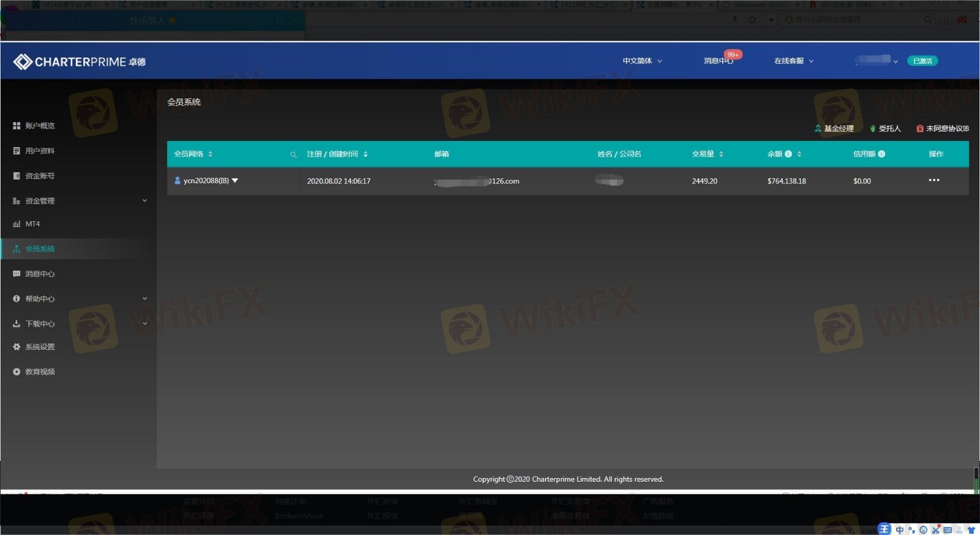Viewport: 980px width, 535px height.
Task: Click the 基金经理 legend icon
Action: [818, 129]
